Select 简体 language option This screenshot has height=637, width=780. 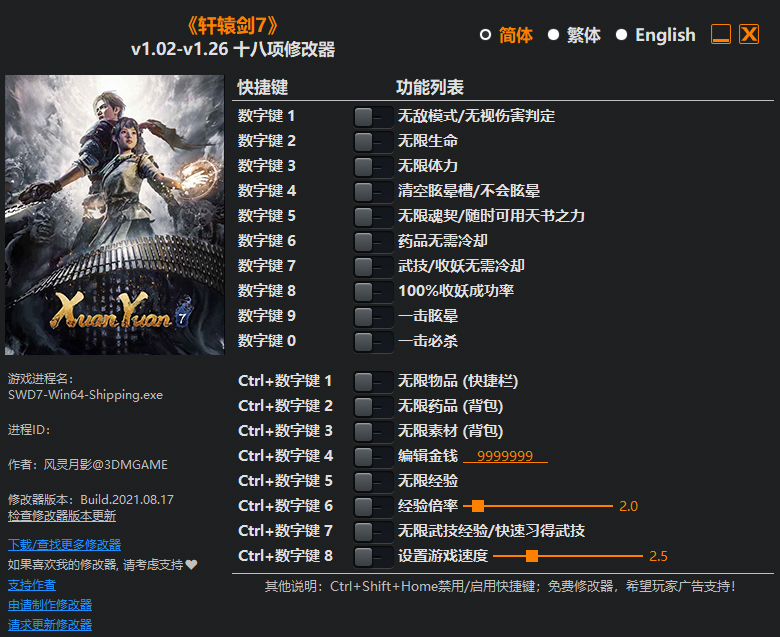506,35
